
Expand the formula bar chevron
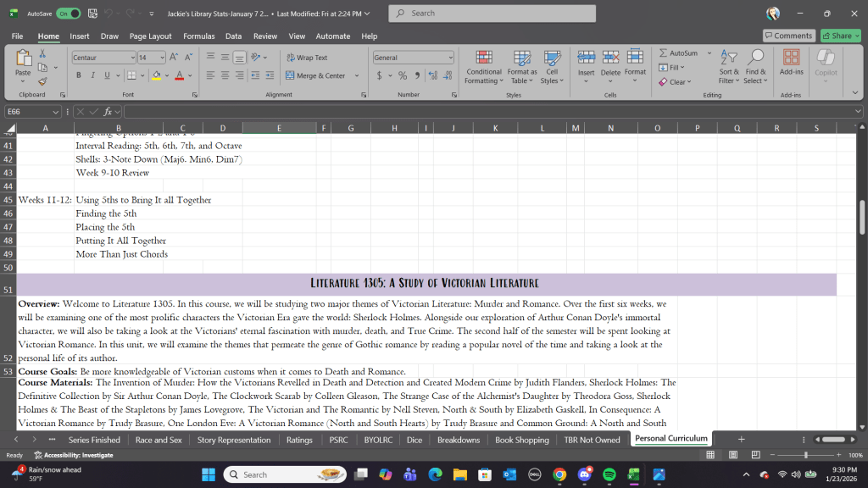click(858, 112)
